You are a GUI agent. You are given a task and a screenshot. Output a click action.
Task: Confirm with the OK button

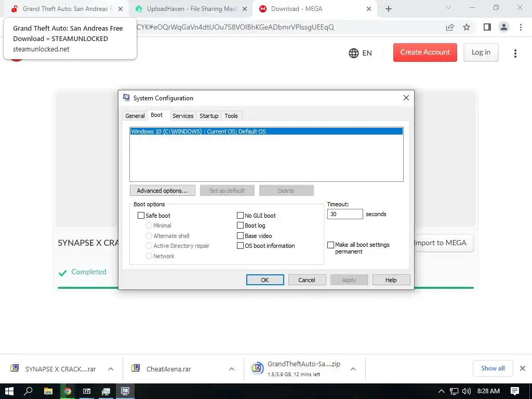(x=264, y=280)
